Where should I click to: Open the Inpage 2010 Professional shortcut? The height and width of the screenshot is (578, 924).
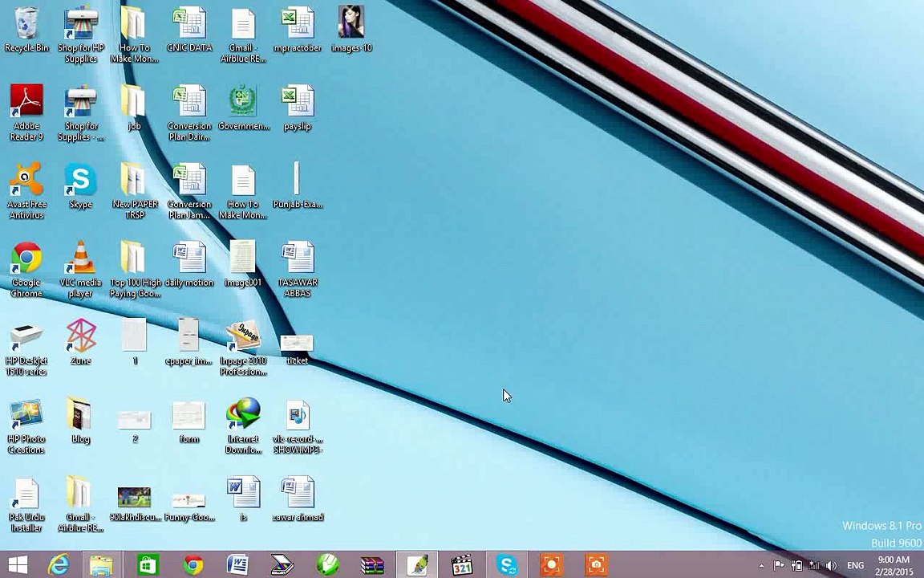click(243, 348)
